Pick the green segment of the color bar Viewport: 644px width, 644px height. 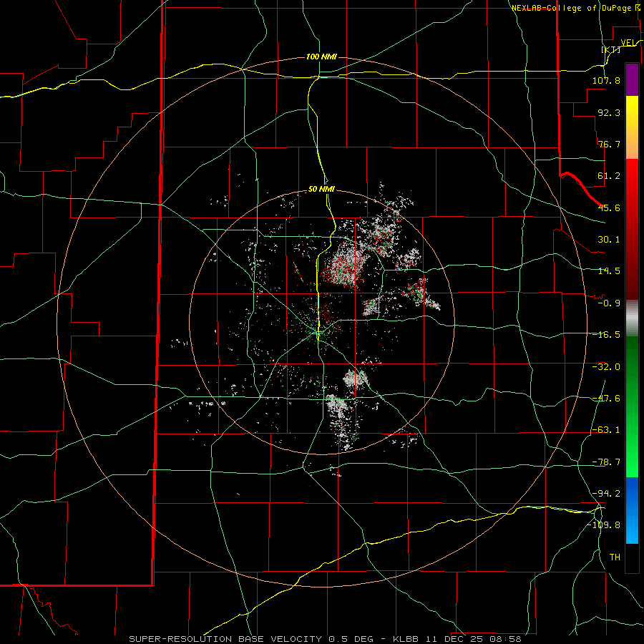tap(632, 406)
